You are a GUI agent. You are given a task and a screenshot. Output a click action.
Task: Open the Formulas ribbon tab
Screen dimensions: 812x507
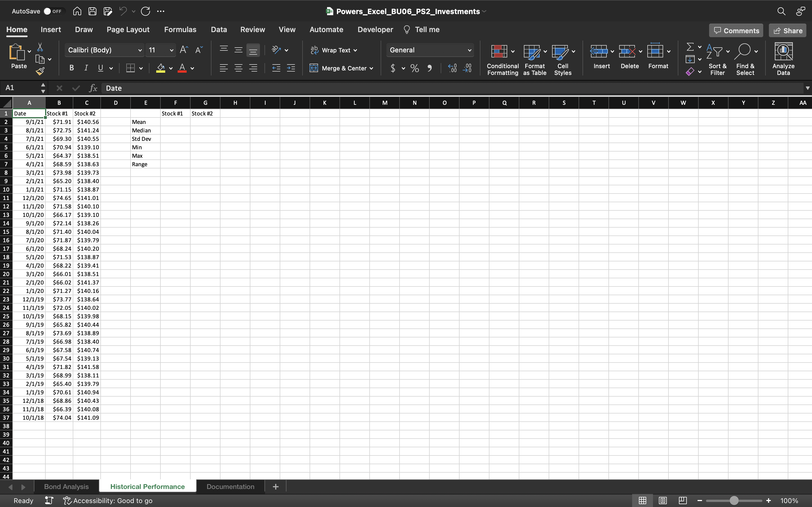[180, 30]
